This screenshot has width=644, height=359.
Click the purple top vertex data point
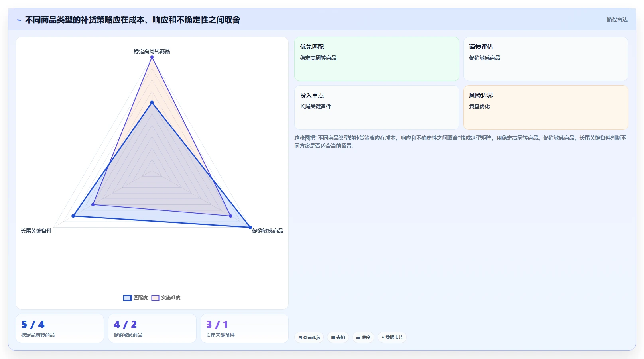coord(152,57)
